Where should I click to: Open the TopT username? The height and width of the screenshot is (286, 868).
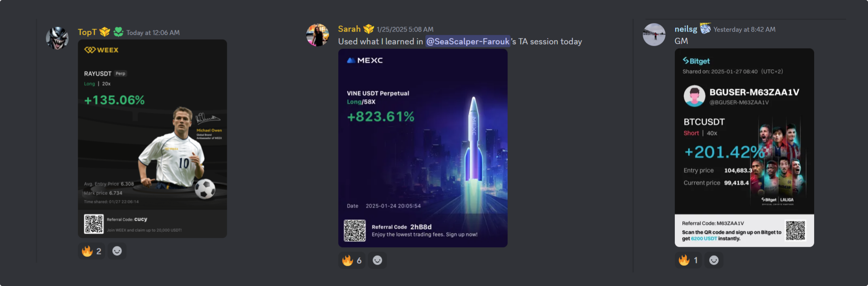coord(87,32)
